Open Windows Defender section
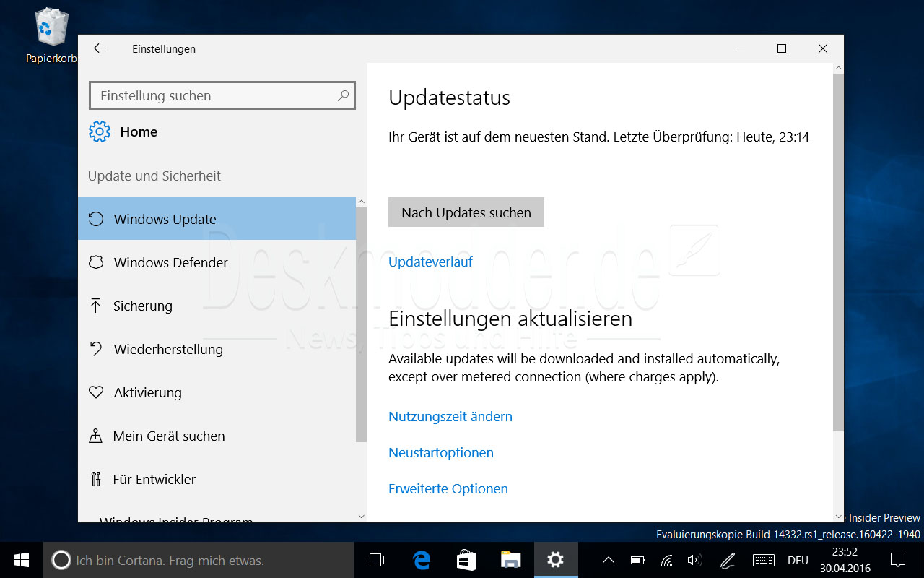Image resolution: width=924 pixels, height=578 pixels. [170, 262]
